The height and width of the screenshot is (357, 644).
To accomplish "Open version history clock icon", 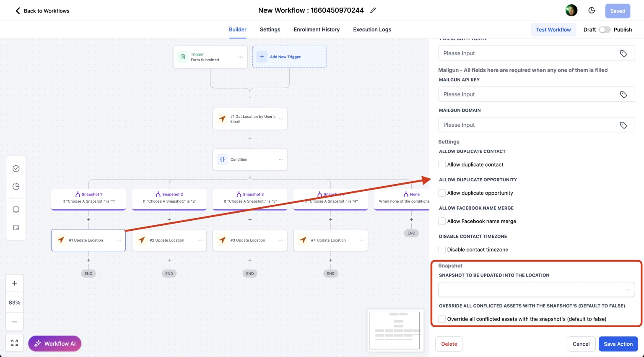I will click(x=592, y=10).
